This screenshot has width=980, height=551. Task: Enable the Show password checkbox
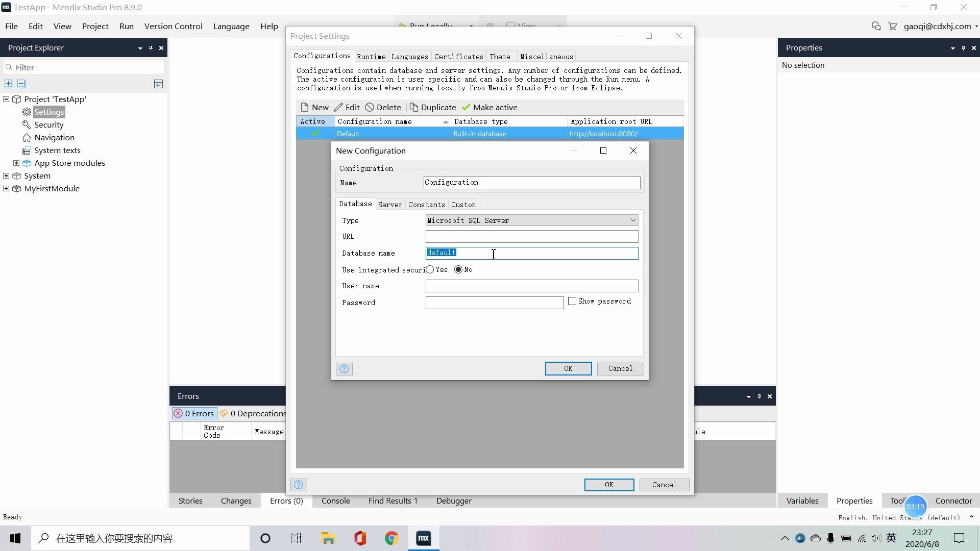(572, 301)
